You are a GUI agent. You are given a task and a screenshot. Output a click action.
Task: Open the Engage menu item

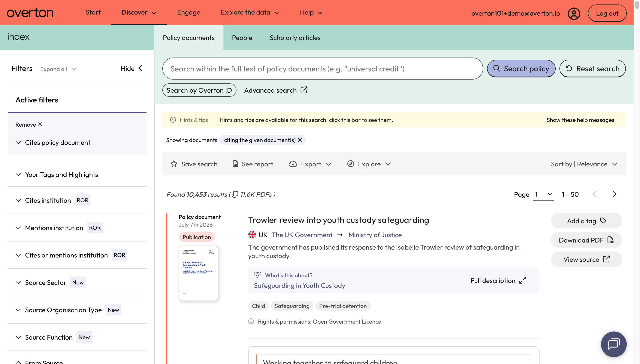click(x=188, y=12)
